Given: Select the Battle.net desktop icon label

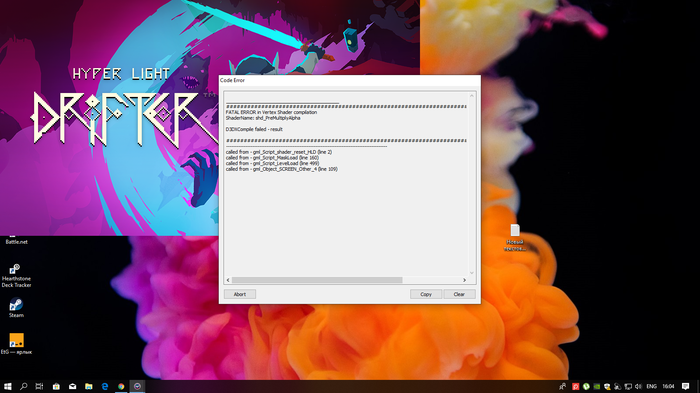Looking at the screenshot, I should (x=17, y=242).
